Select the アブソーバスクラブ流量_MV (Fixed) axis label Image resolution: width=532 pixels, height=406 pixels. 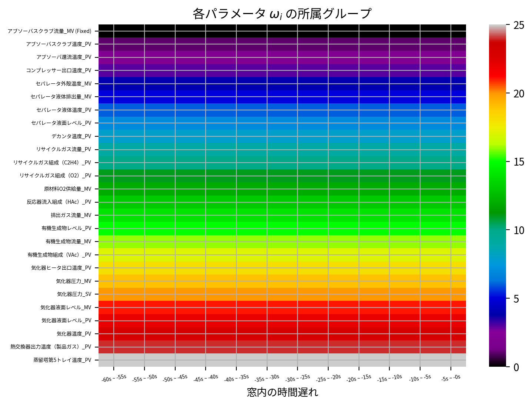(x=49, y=31)
